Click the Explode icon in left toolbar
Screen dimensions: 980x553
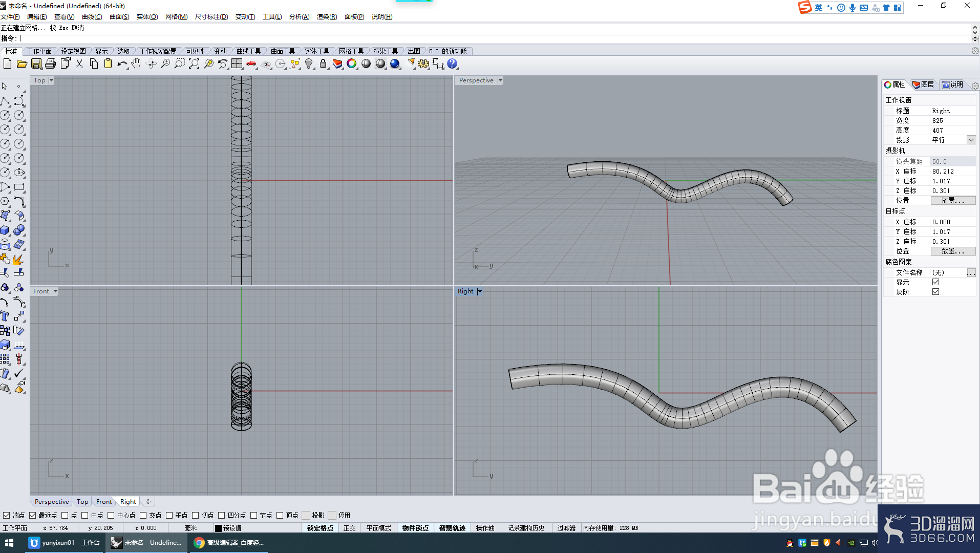click(x=19, y=259)
